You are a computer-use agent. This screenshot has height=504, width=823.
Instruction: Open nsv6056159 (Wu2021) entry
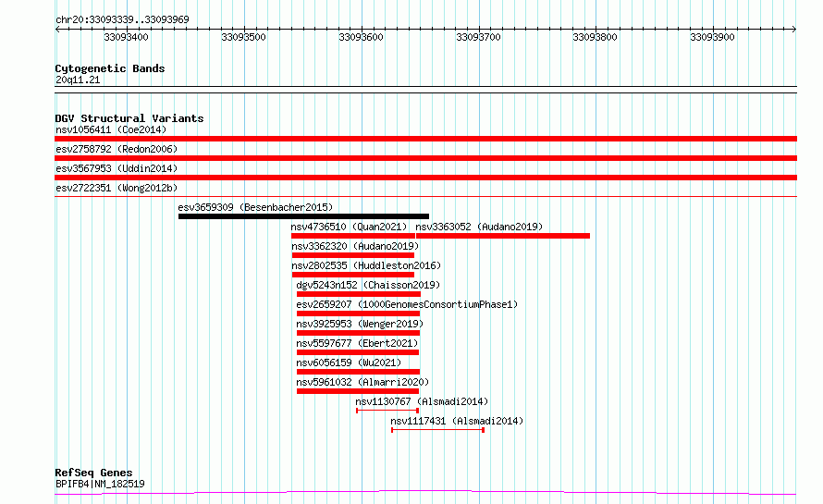point(349,363)
